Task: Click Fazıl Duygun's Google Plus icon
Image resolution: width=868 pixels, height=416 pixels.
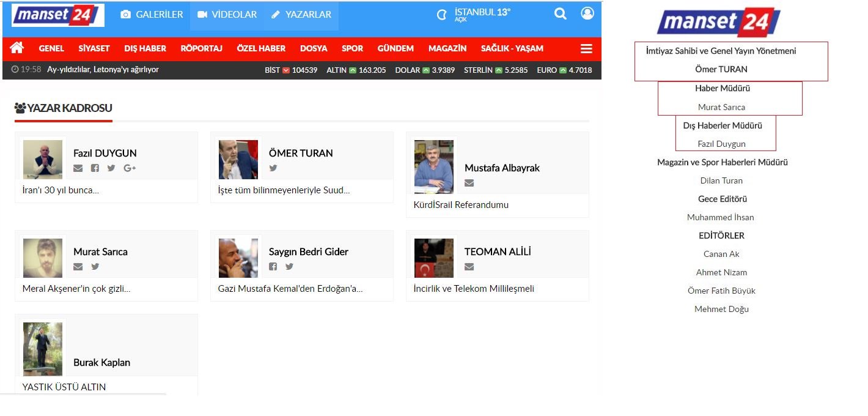Action: click(129, 168)
